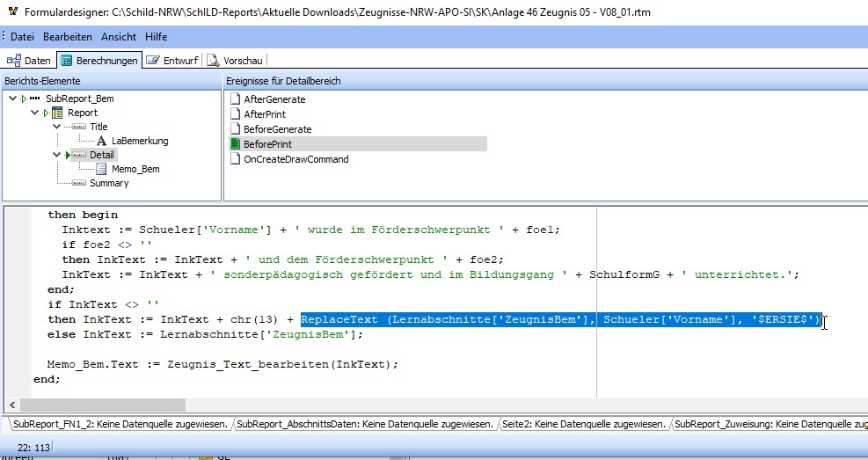The image size is (868, 460).
Task: Click the BeforeGenerate page icon
Action: [236, 129]
